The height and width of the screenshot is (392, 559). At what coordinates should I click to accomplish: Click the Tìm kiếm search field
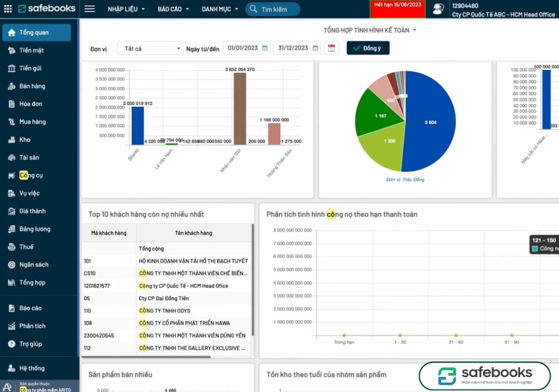[273, 9]
